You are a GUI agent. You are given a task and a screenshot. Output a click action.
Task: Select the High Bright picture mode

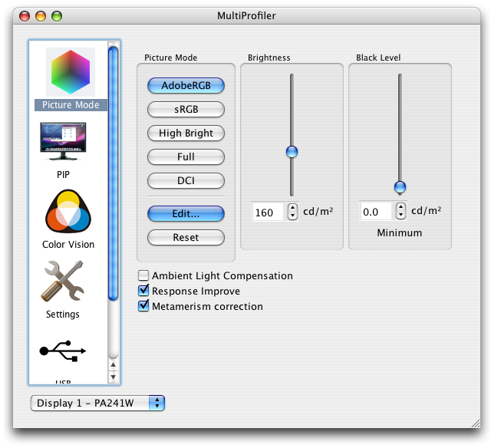coord(186,133)
